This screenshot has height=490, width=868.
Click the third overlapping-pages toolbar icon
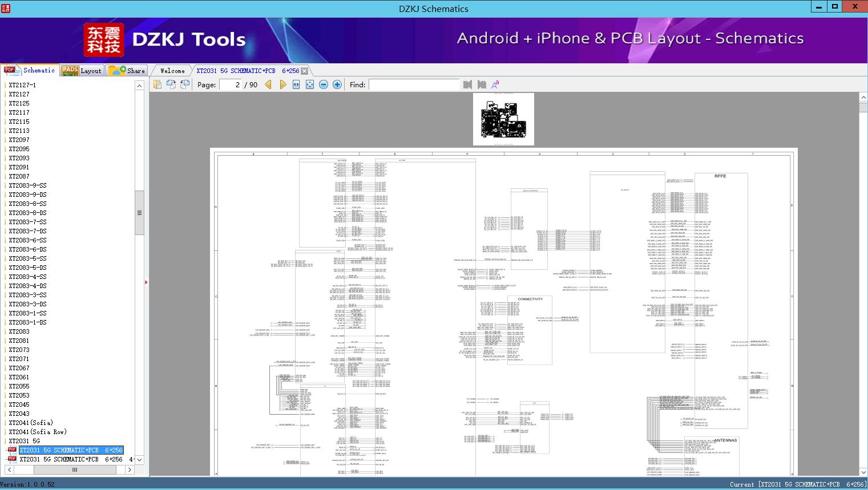tap(185, 84)
